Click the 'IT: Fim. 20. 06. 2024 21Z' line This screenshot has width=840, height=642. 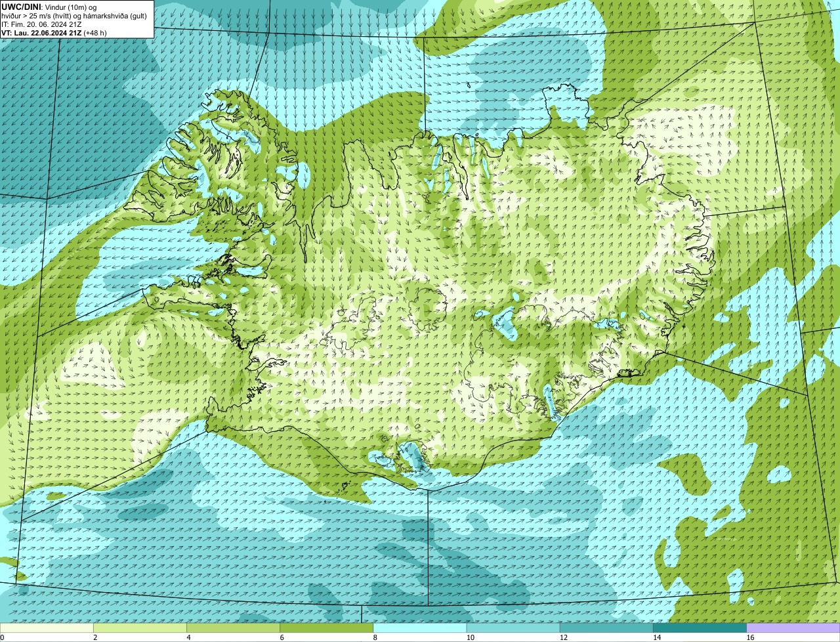(42, 24)
